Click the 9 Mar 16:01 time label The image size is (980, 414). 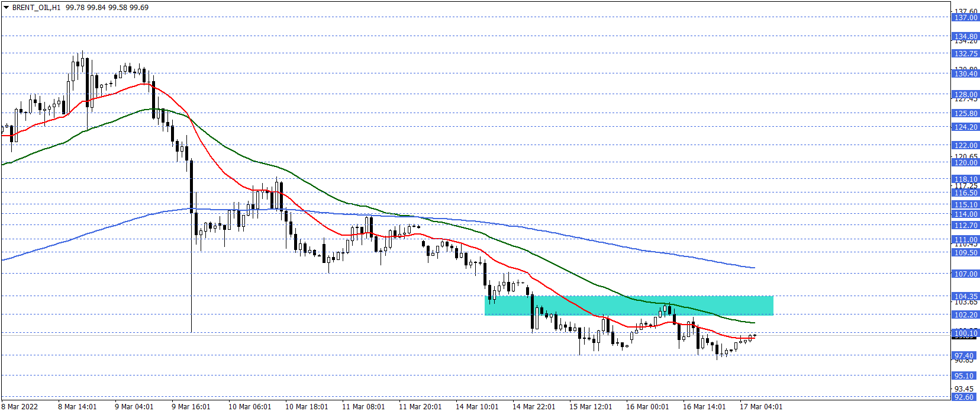(191, 407)
